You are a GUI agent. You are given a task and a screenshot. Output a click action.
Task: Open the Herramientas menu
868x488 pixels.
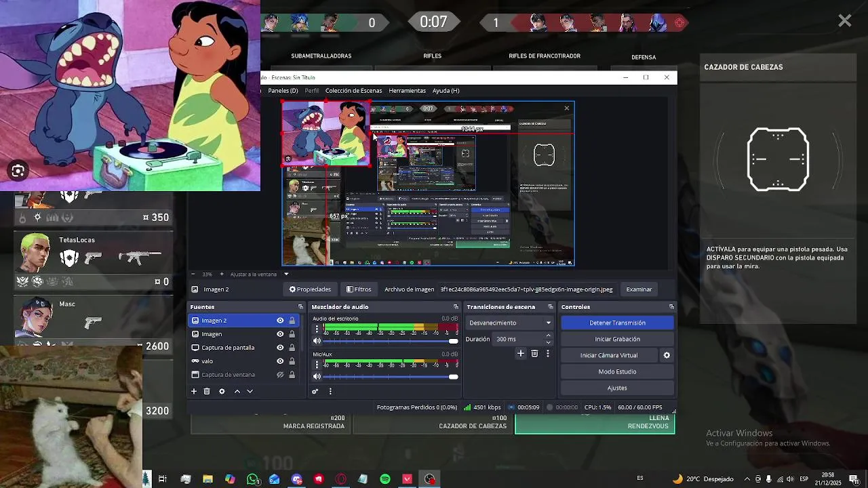coord(407,90)
